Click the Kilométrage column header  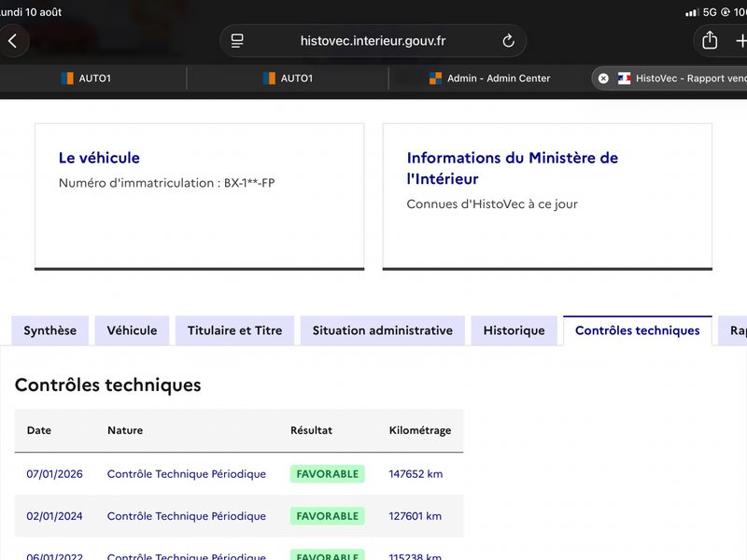[x=420, y=430]
